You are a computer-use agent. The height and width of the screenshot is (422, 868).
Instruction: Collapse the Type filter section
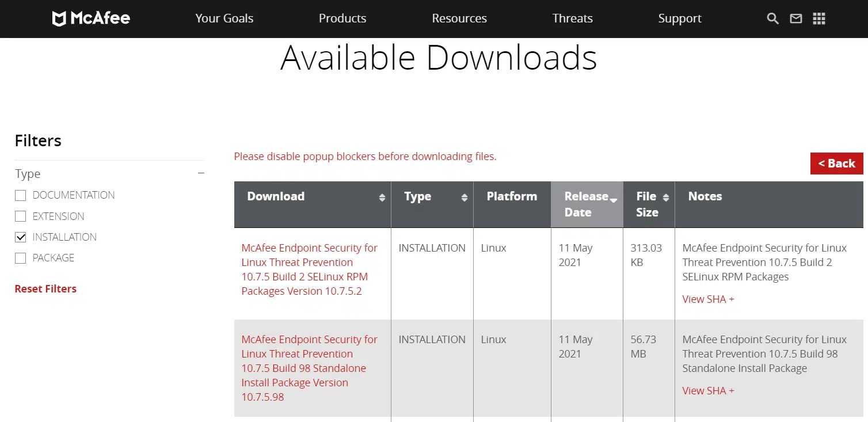point(201,173)
